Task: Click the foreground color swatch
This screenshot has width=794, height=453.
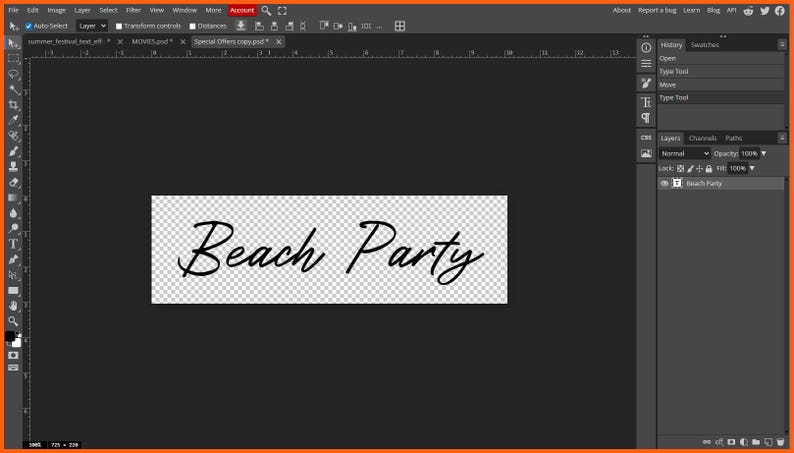Action: click(10, 336)
